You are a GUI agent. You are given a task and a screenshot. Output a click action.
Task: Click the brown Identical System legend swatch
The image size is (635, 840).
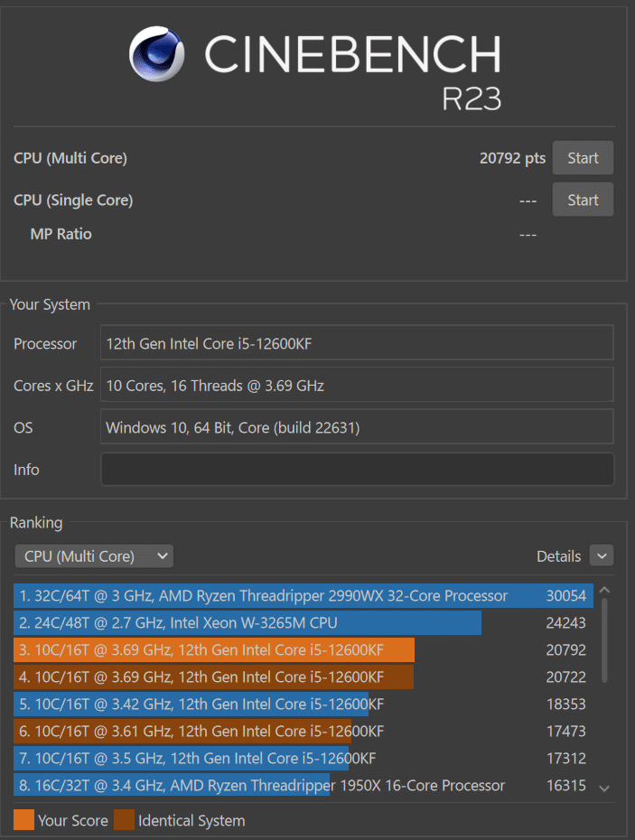click(x=125, y=820)
